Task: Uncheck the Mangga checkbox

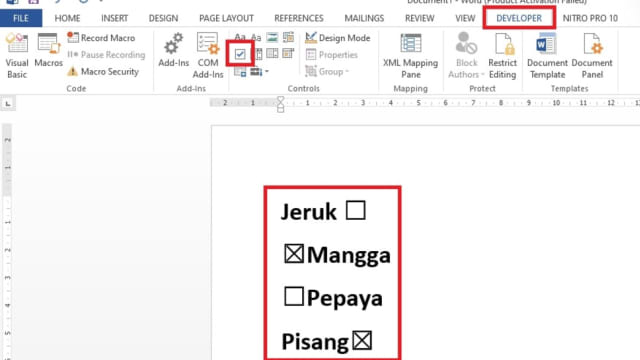Action: pos(294,253)
